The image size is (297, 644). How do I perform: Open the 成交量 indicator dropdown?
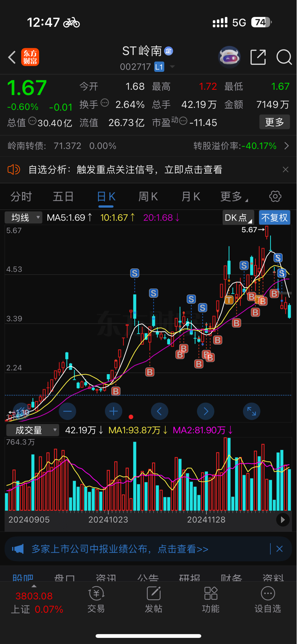pyautogui.click(x=32, y=430)
